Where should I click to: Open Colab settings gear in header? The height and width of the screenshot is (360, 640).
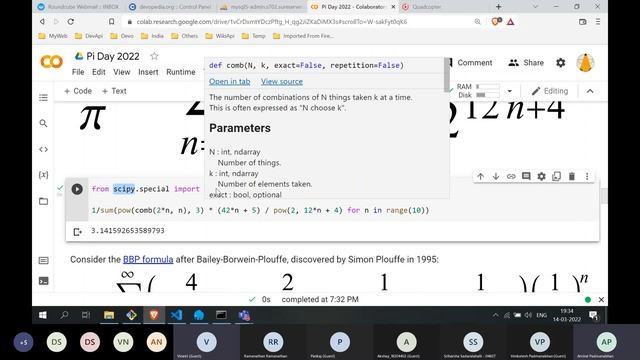tap(561, 62)
